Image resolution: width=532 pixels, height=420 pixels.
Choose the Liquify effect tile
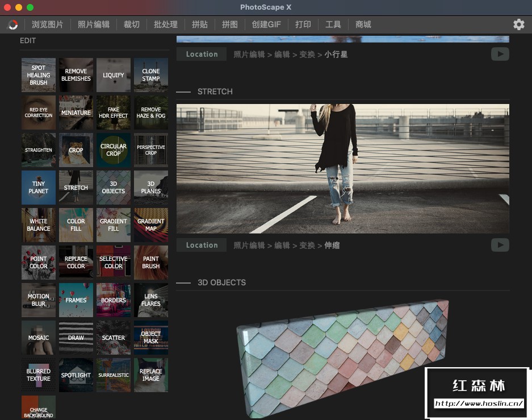114,75
